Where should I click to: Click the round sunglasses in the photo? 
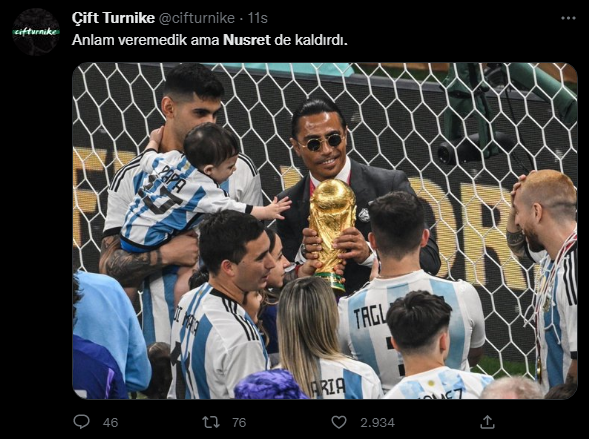coord(320,142)
